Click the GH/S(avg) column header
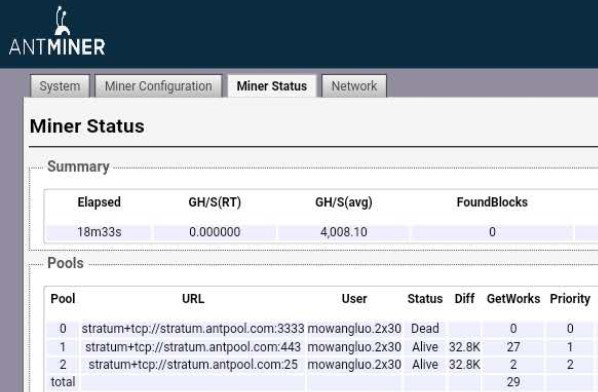Image resolution: width=598 pixels, height=392 pixels. tap(344, 202)
